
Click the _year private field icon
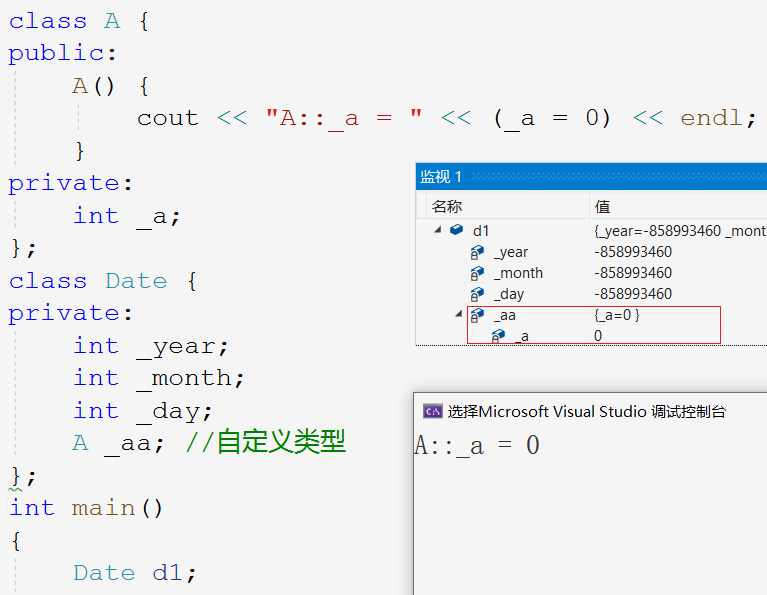pos(478,252)
